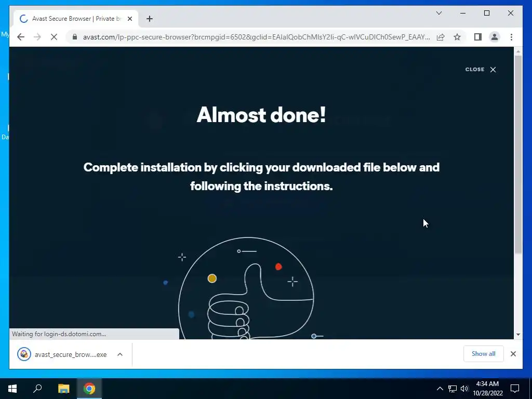Go back using the browser back arrow
This screenshot has width=532, height=399.
(x=21, y=37)
